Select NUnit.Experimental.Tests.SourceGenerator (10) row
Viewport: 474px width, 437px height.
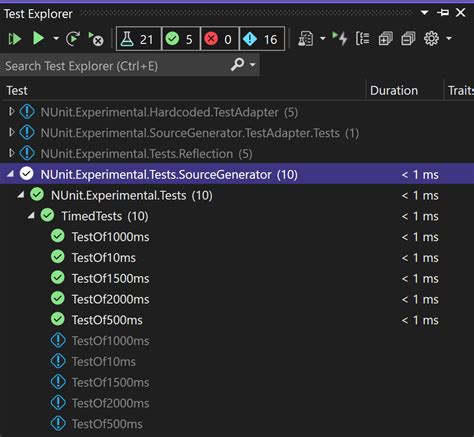[237, 174]
